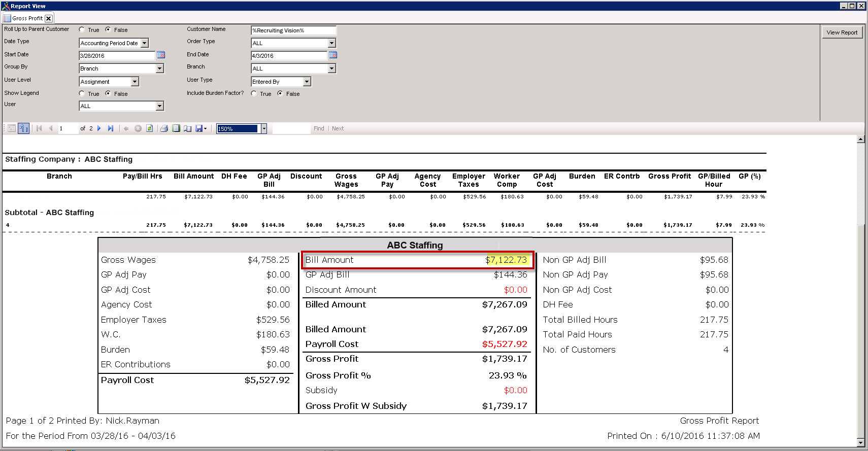
Task: Click the Non GP Adj Bill label
Action: (575, 260)
